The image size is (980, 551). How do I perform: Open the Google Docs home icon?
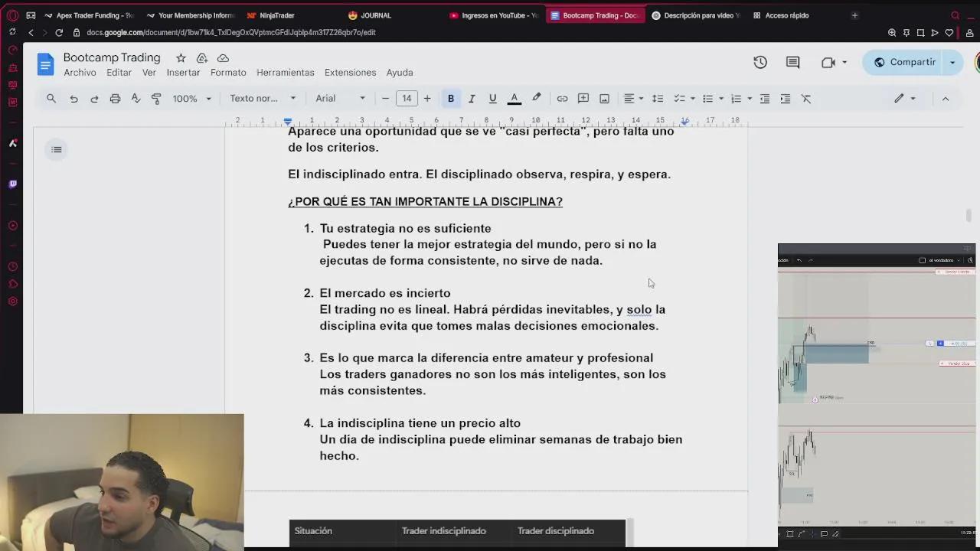tap(45, 64)
